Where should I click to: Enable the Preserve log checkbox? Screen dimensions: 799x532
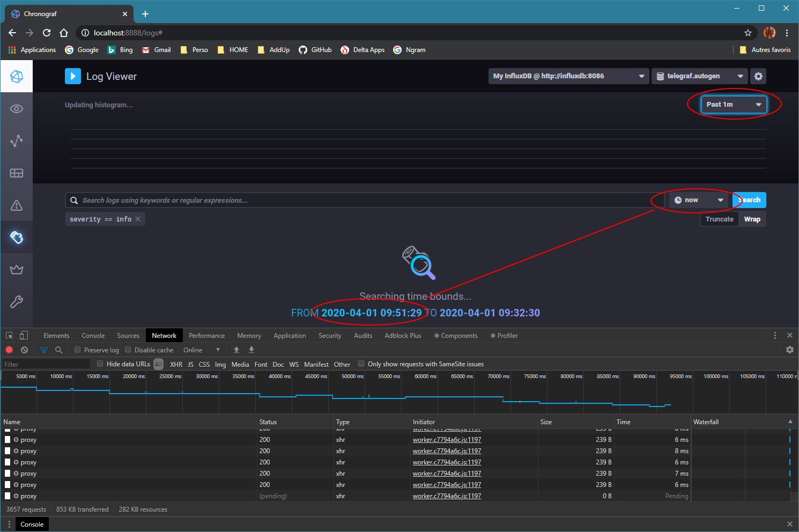77,349
